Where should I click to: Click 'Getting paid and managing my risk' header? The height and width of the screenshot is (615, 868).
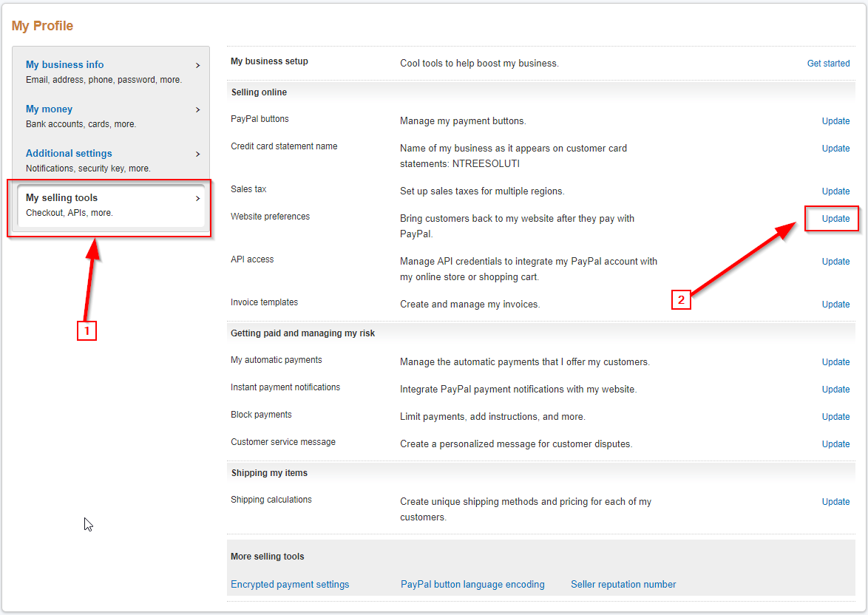coord(303,333)
